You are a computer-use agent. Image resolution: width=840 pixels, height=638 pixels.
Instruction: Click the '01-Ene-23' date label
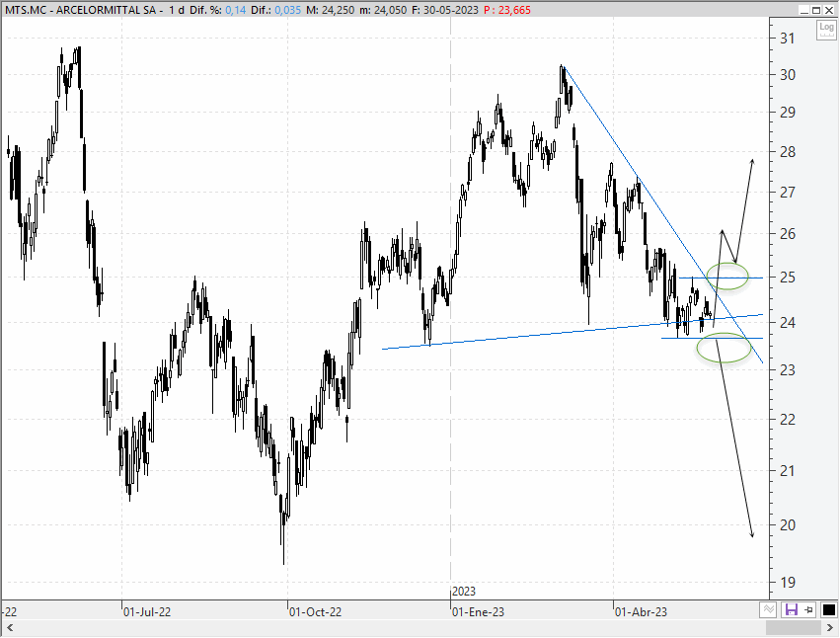tap(478, 611)
